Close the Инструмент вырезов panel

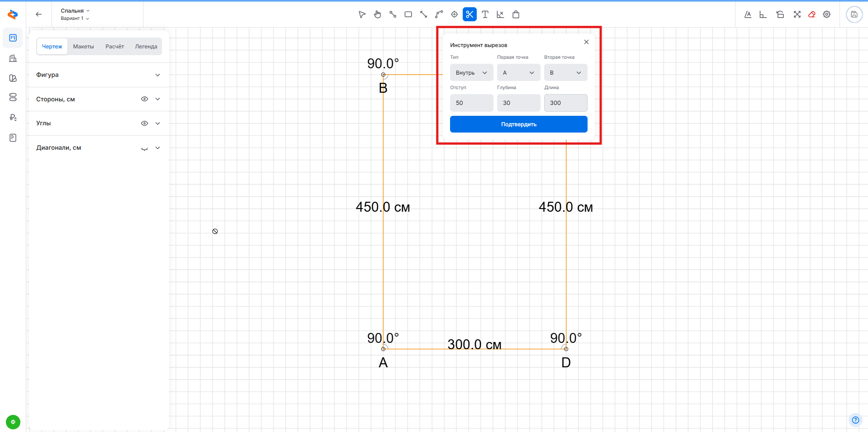pos(586,42)
